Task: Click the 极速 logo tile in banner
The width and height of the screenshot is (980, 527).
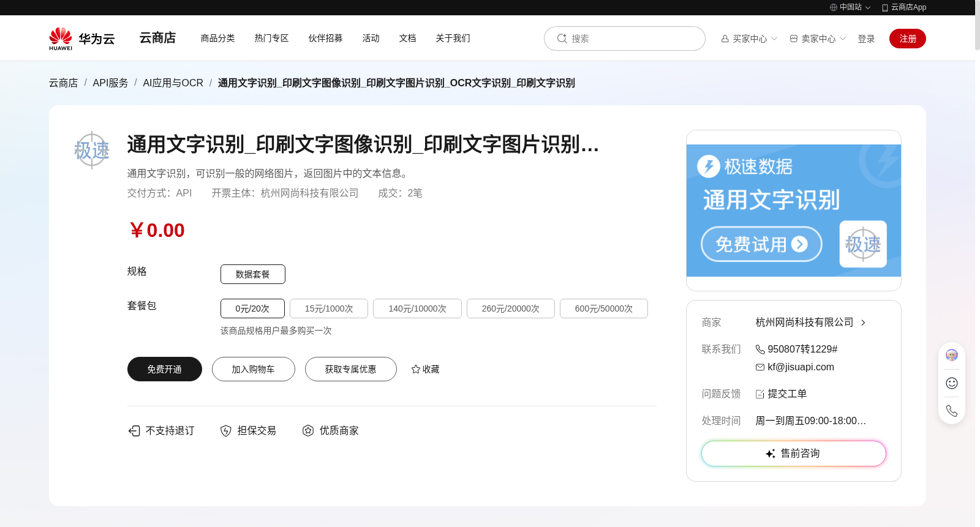Action: pos(863,244)
